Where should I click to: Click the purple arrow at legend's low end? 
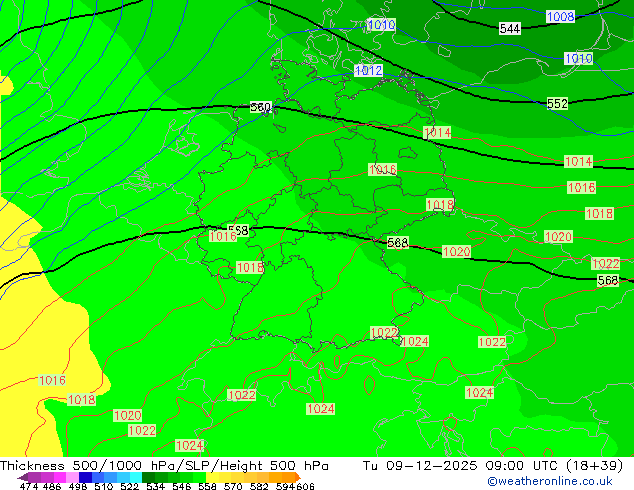pos(23,477)
